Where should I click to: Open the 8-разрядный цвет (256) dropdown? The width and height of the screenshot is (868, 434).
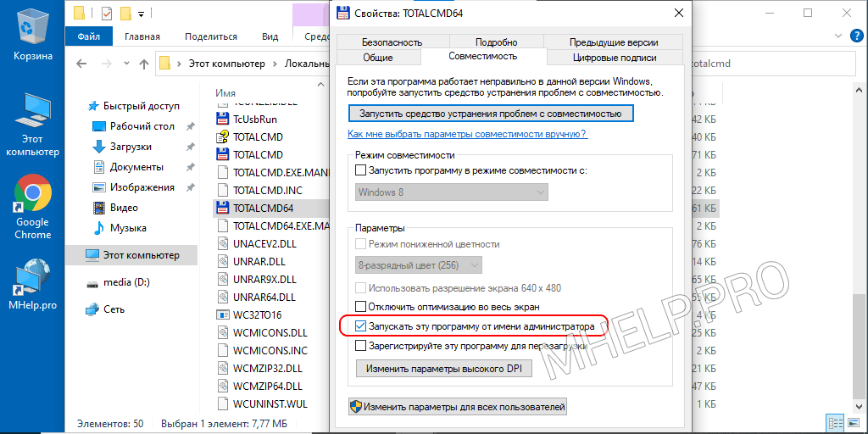(x=418, y=264)
